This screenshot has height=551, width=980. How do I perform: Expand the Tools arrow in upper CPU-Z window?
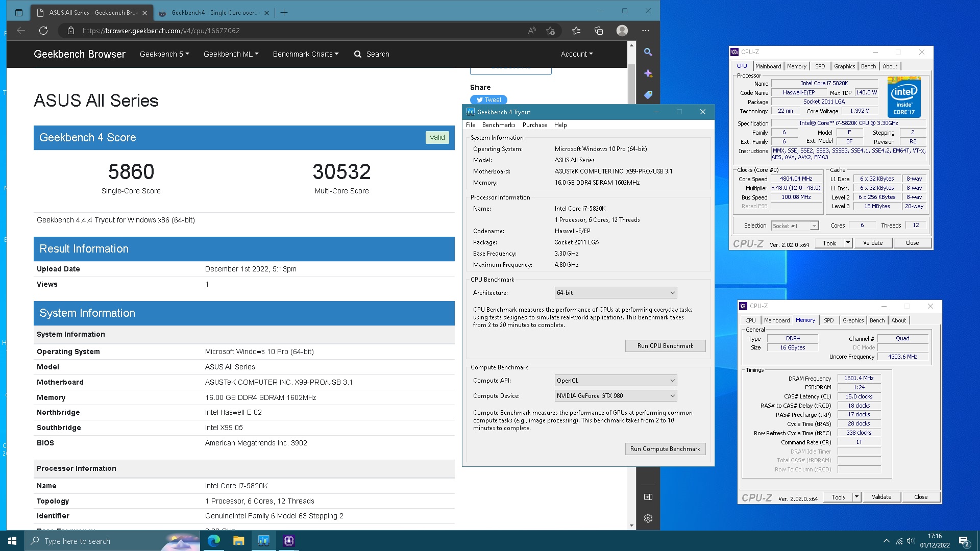coord(848,243)
